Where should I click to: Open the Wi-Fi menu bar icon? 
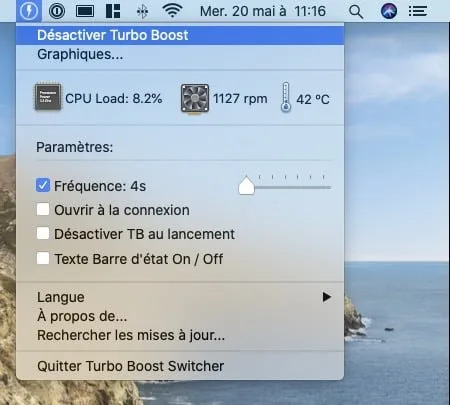coord(172,11)
